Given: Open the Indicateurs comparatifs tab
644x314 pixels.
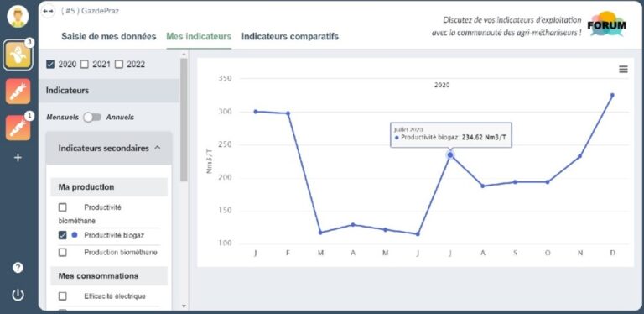Looking at the screenshot, I should pyautogui.click(x=290, y=36).
